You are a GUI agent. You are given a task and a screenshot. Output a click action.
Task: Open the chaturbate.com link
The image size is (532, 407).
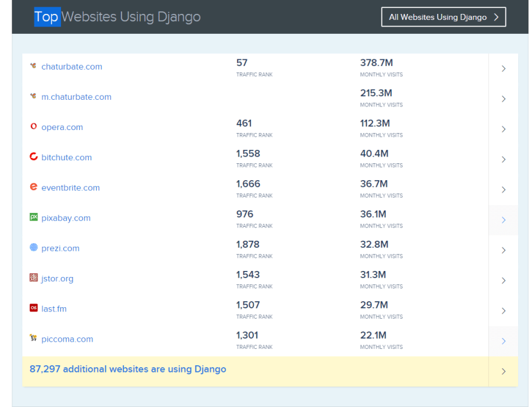(71, 67)
